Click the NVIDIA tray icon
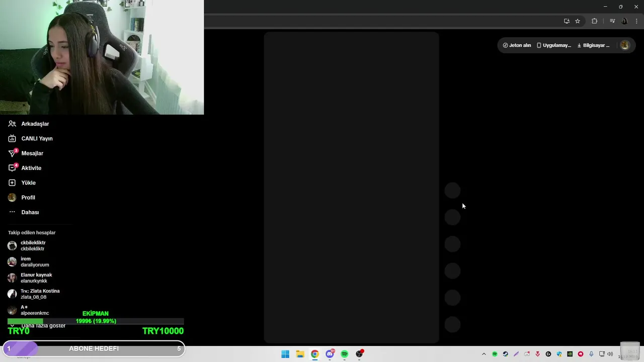644x362 pixels. pyautogui.click(x=570, y=354)
